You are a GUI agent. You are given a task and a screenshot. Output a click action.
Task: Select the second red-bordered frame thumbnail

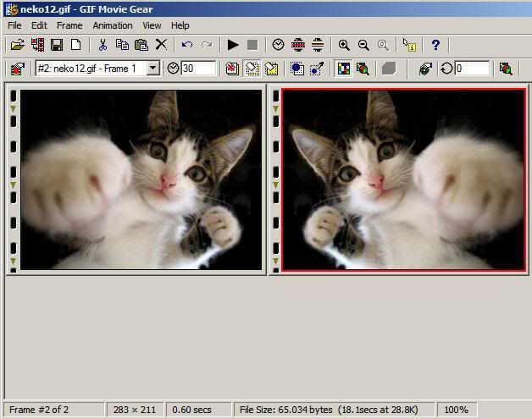(403, 179)
